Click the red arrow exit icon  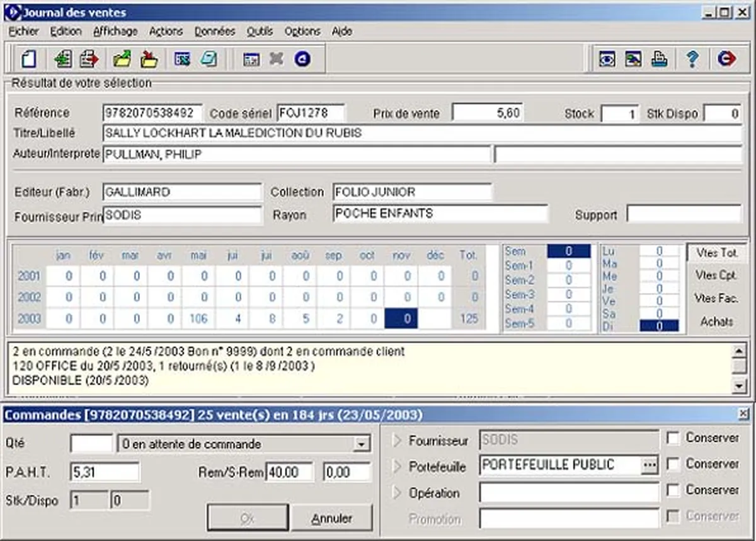point(726,59)
